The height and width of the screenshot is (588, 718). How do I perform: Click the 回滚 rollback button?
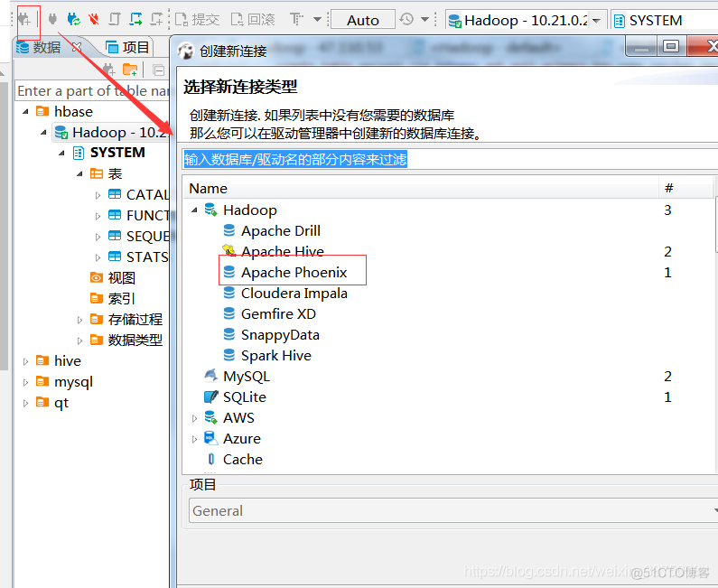pos(253,20)
